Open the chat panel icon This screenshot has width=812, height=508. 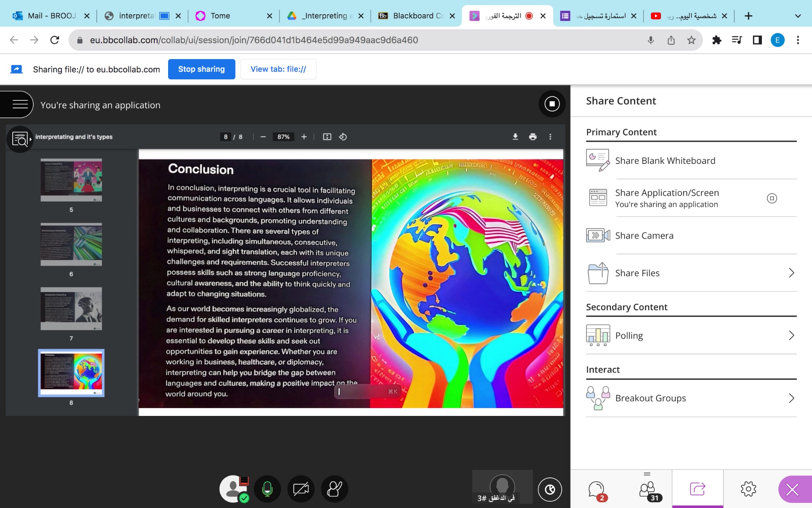(x=596, y=489)
